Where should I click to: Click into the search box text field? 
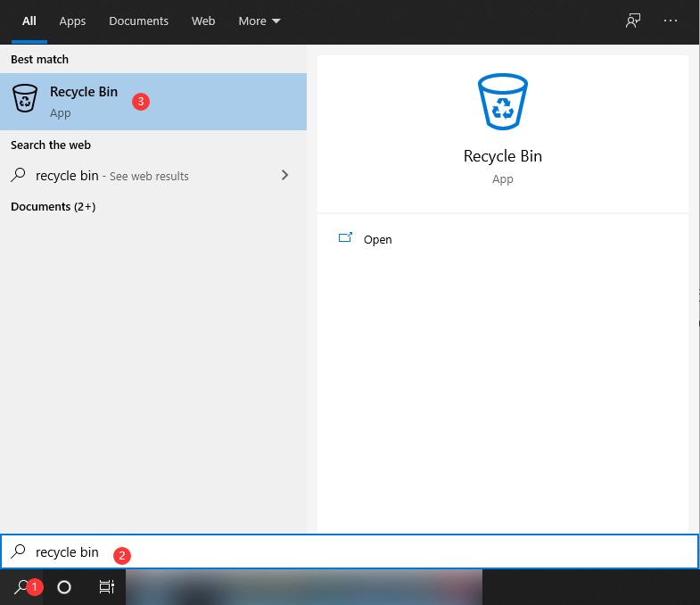(x=350, y=551)
